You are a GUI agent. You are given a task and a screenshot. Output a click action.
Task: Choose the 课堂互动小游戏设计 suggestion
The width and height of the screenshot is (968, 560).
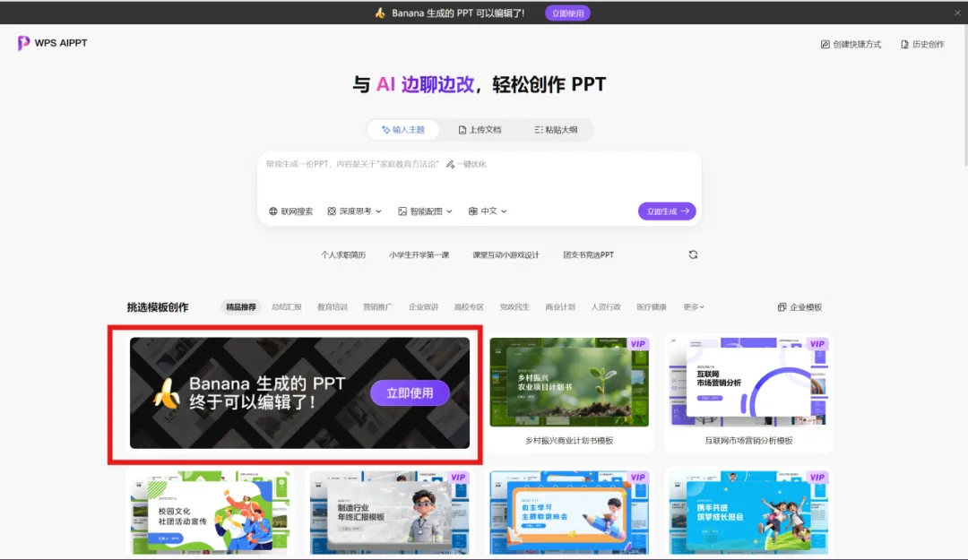tap(506, 255)
